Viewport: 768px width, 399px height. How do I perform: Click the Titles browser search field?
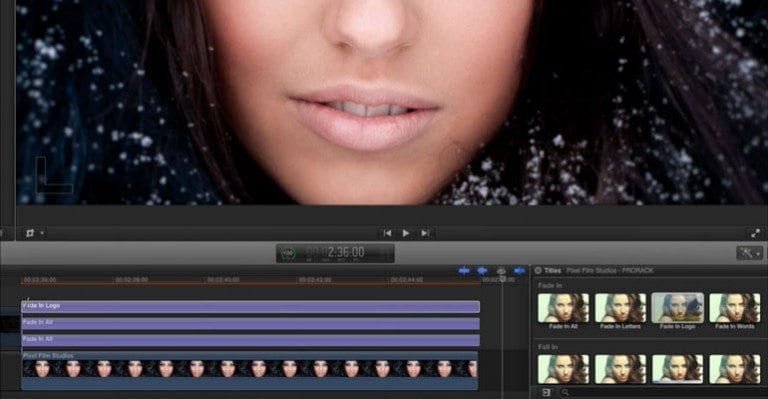[664, 393]
